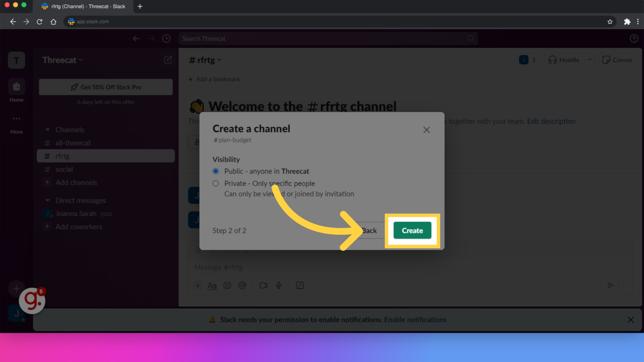Go back in Slack history

tap(136, 39)
